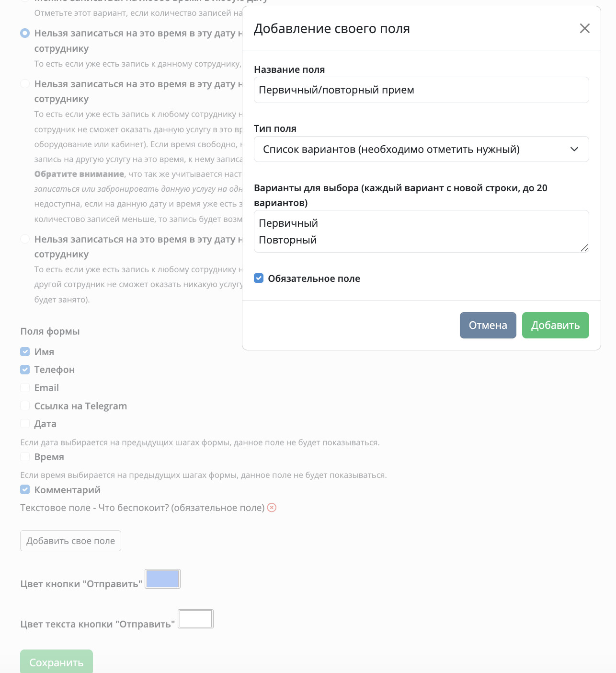
Task: Select the first selected 'Нельзя записаться' radio option
Action: (x=25, y=34)
